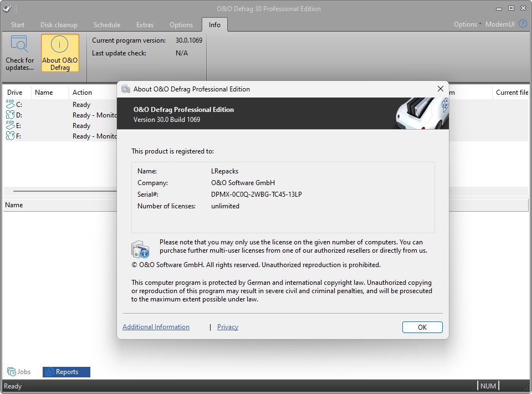Click OK in the About dialog
Viewport: 532px width, 394px height.
pos(422,327)
